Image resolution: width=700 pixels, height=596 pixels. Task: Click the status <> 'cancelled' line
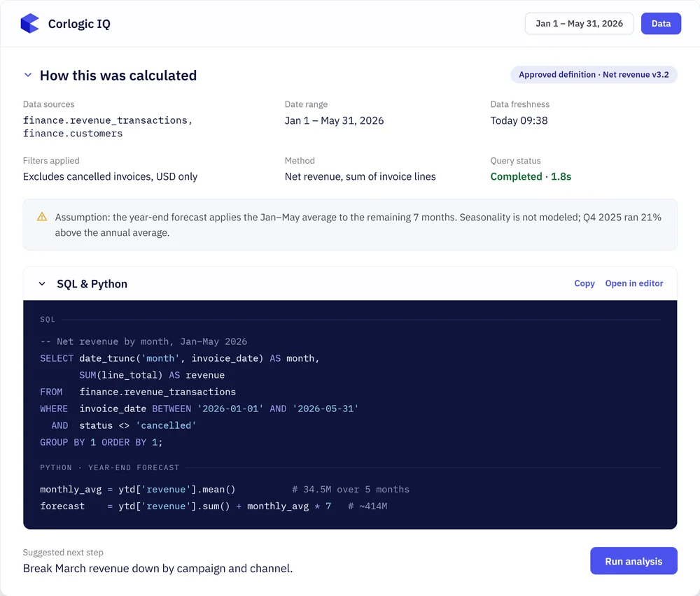pyautogui.click(x=124, y=425)
